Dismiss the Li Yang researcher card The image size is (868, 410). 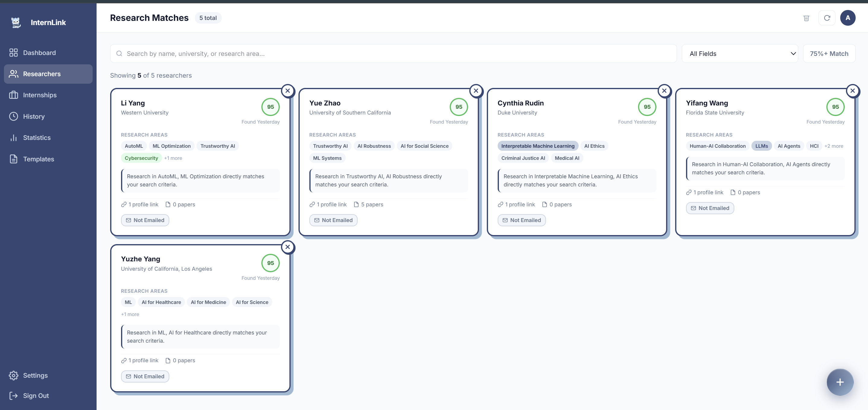pyautogui.click(x=288, y=91)
